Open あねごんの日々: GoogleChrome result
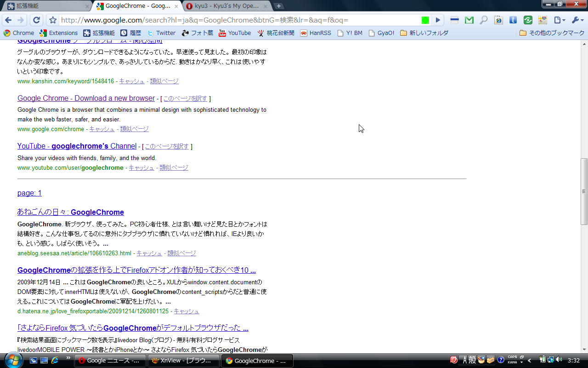The height and width of the screenshot is (368, 588). click(71, 212)
